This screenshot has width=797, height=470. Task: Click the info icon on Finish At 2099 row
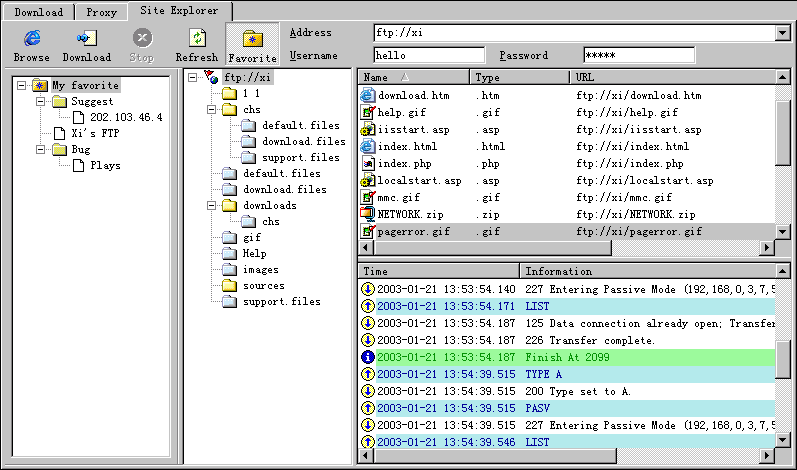tap(367, 357)
